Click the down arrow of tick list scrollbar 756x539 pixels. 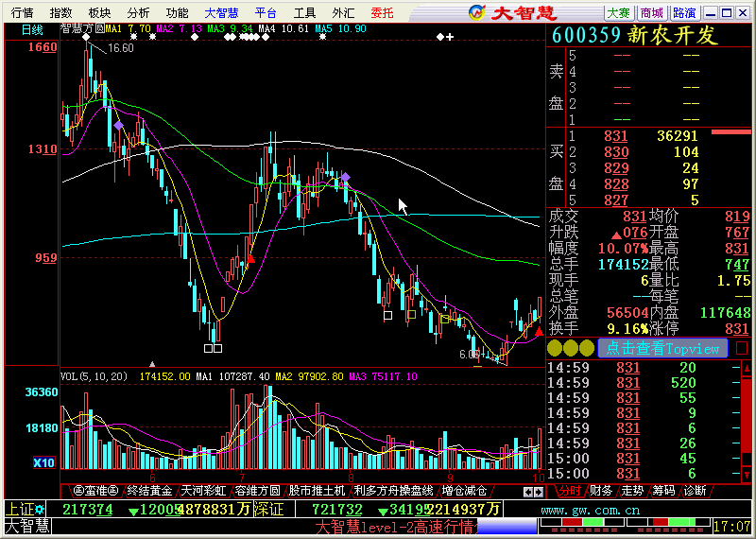(747, 474)
